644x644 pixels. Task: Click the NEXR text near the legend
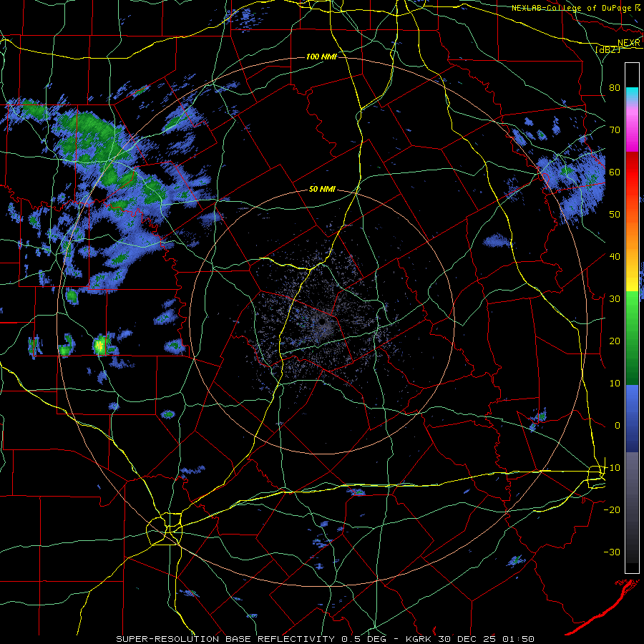(x=629, y=43)
